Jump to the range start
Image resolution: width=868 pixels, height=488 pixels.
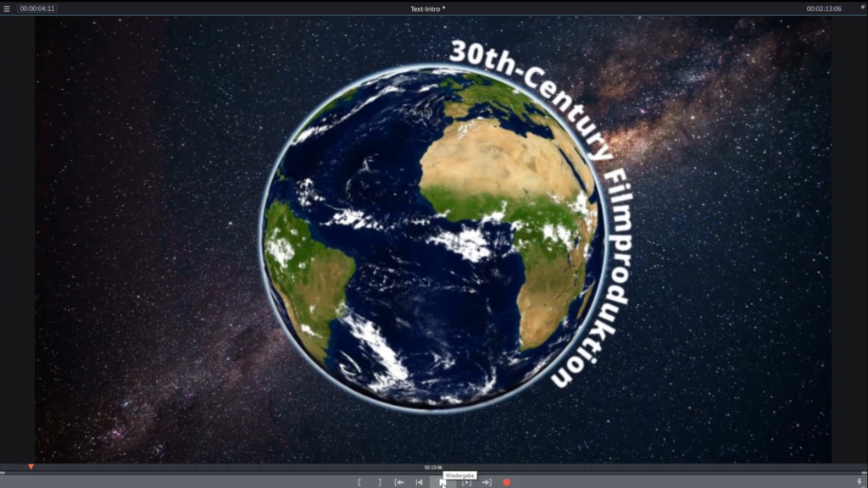pyautogui.click(x=399, y=482)
